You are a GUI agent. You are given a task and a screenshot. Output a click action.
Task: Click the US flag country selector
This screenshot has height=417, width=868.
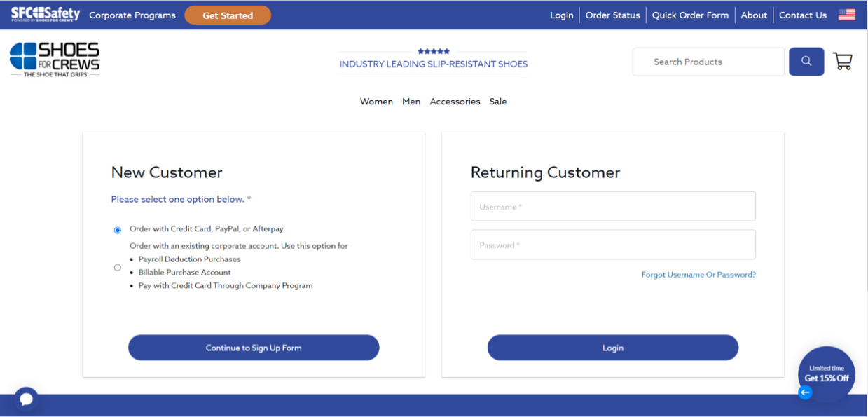[847, 15]
